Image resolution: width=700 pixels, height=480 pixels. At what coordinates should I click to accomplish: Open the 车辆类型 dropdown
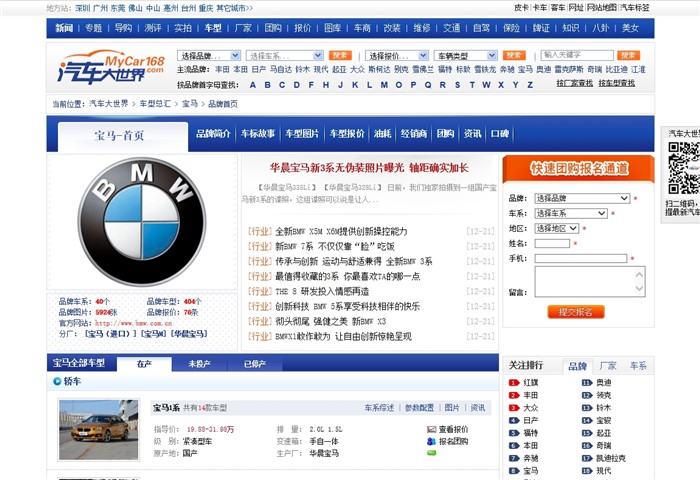(x=466, y=55)
